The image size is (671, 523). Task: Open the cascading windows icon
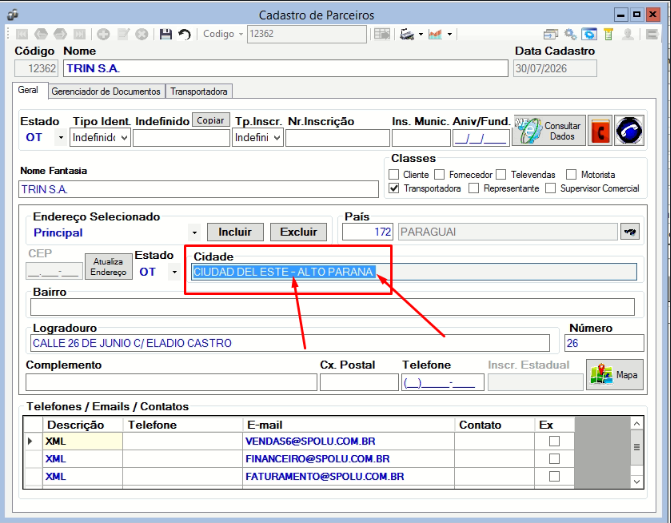[551, 34]
